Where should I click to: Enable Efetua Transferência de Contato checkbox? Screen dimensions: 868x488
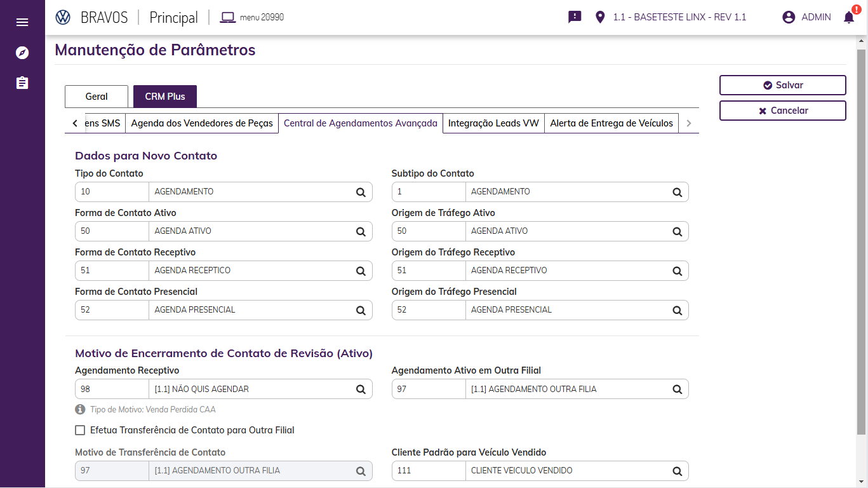[x=80, y=430]
